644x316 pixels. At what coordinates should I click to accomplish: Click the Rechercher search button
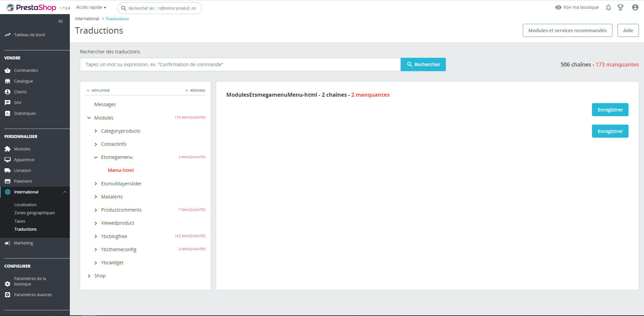(x=423, y=64)
